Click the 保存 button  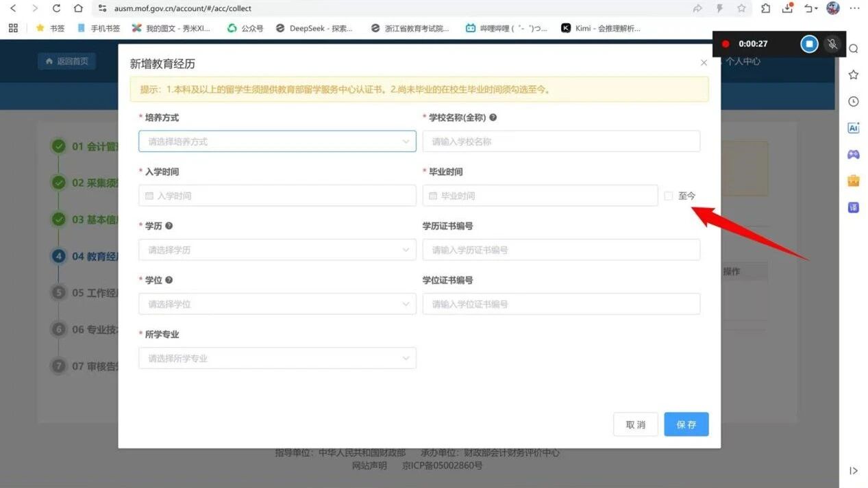coord(686,424)
